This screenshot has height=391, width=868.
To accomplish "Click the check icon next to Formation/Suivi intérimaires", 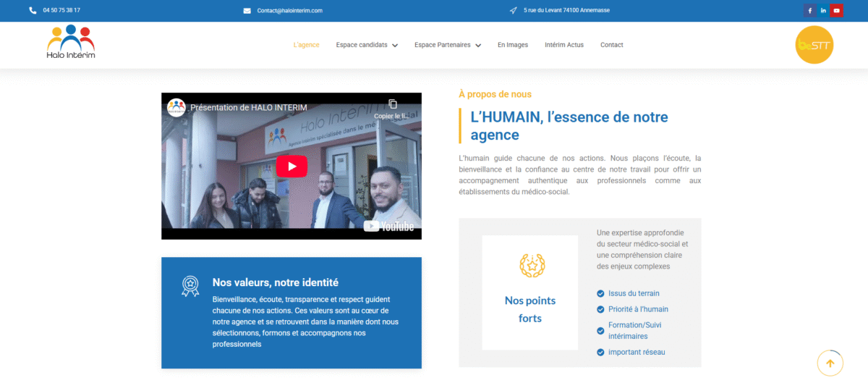I will click(600, 331).
